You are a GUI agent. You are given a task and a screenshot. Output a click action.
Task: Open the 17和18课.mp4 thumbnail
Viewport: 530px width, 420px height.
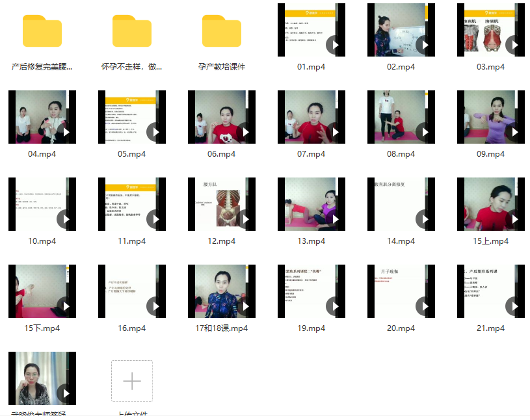click(222, 291)
